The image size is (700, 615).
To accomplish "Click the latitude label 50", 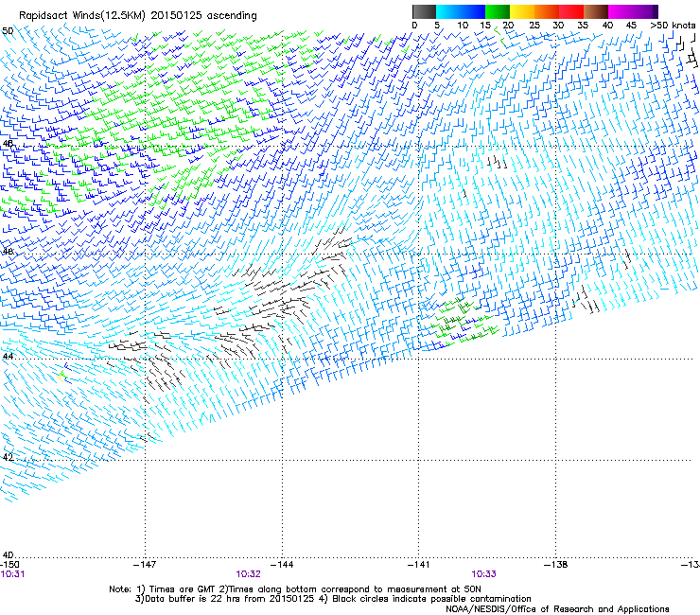I will point(8,31).
